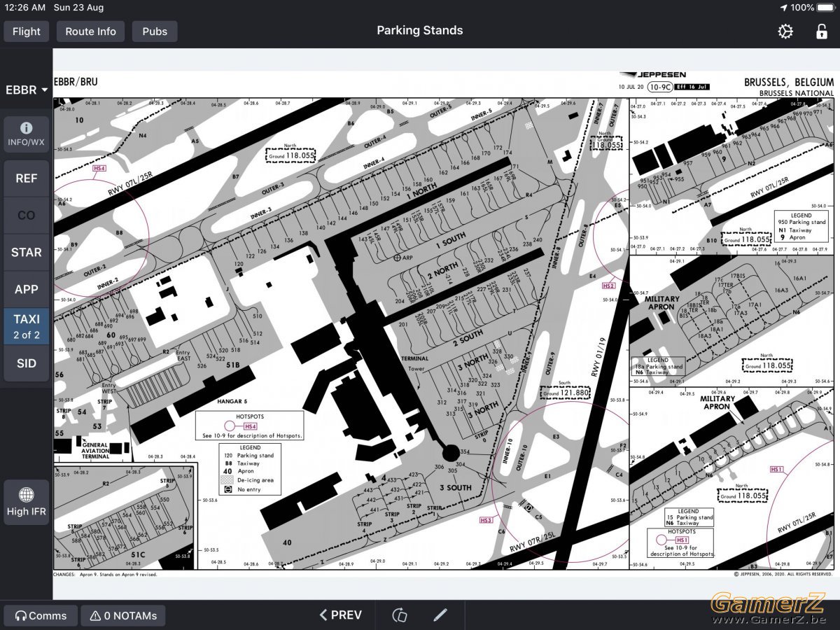Switch to SID charts tab
840x630 pixels.
click(27, 363)
